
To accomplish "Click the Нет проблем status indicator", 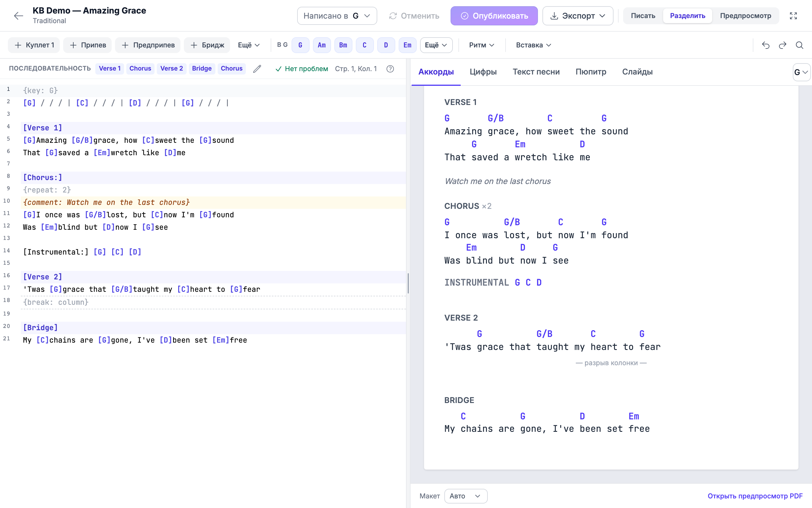I will [x=302, y=69].
